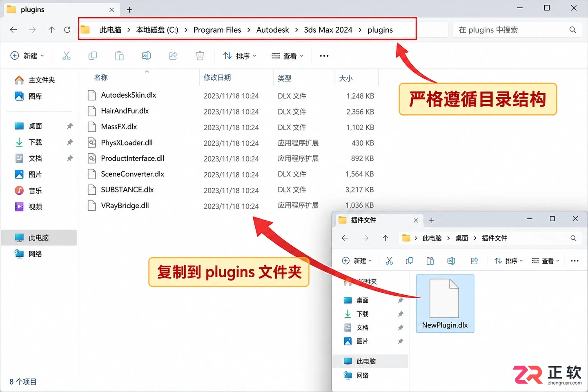Click 本地磁盘 (C:) in address breadcrumb
The image size is (588, 392).
tap(157, 30)
